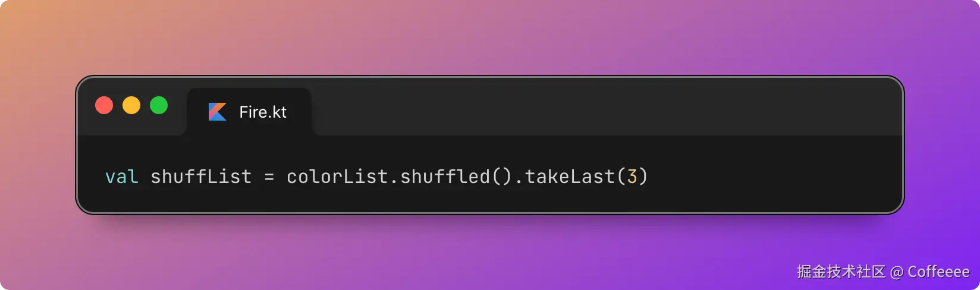Click the red close window button
This screenshot has width=980, height=290.
click(104, 105)
